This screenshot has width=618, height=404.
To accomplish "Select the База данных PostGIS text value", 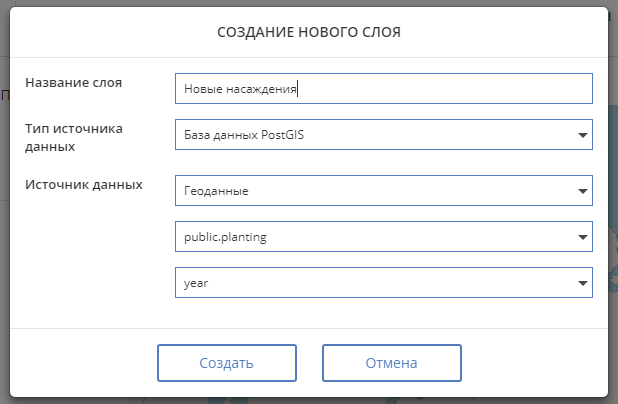I will (245, 134).
